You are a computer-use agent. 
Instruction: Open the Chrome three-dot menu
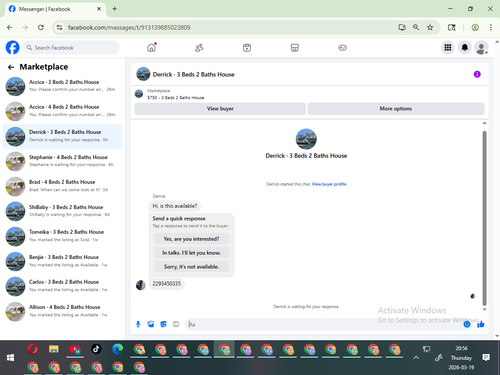(x=491, y=27)
